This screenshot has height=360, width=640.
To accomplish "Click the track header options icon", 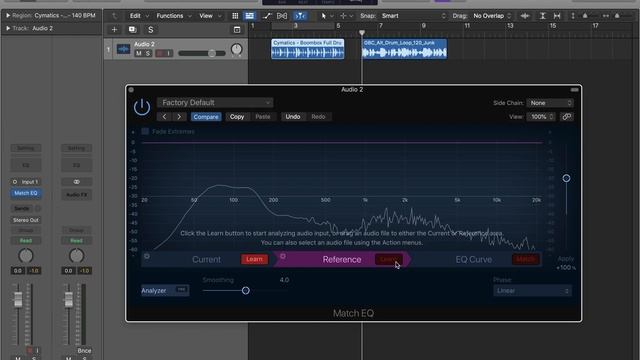I will (237, 29).
